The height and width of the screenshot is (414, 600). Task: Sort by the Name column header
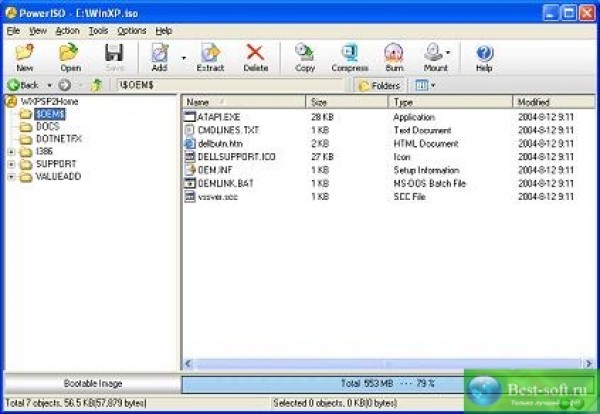(244, 102)
